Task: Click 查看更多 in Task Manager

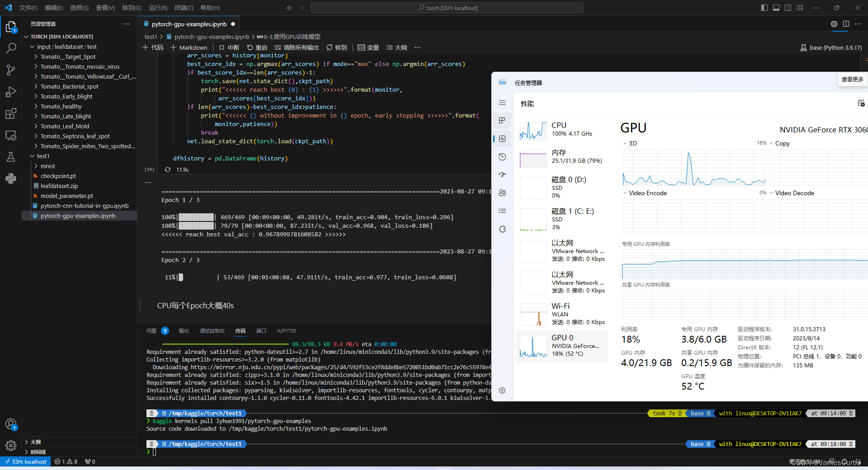Action: (x=852, y=80)
